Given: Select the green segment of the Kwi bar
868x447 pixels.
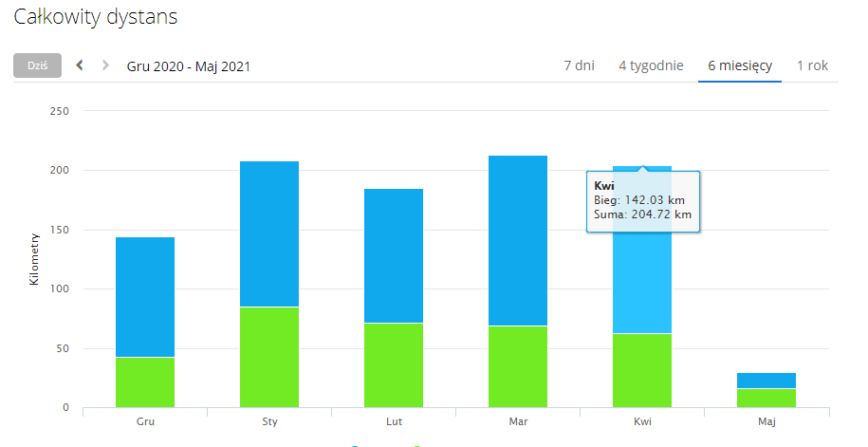Looking at the screenshot, I should [x=642, y=370].
